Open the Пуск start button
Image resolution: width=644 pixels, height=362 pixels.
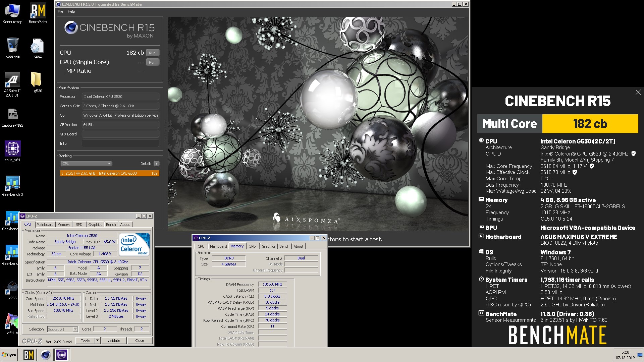pyautogui.click(x=9, y=355)
